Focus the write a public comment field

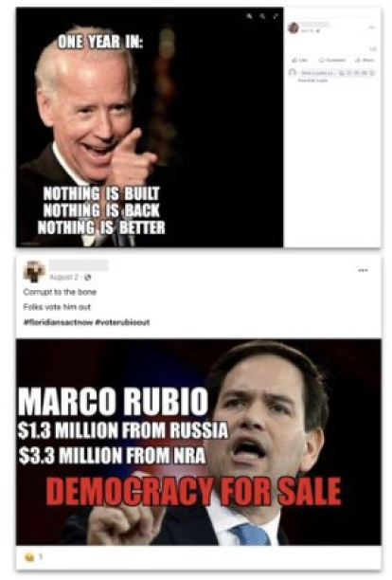click(x=316, y=73)
